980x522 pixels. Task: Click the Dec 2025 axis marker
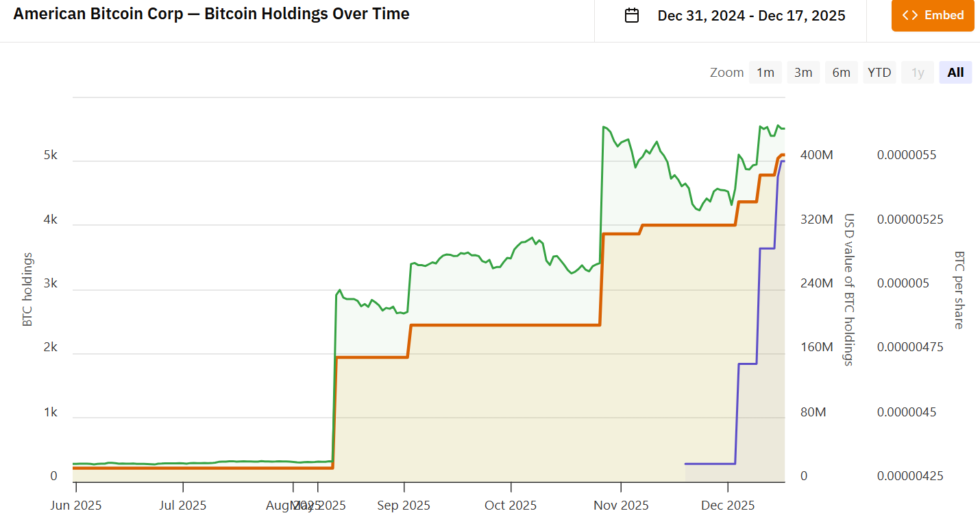pyautogui.click(x=727, y=506)
